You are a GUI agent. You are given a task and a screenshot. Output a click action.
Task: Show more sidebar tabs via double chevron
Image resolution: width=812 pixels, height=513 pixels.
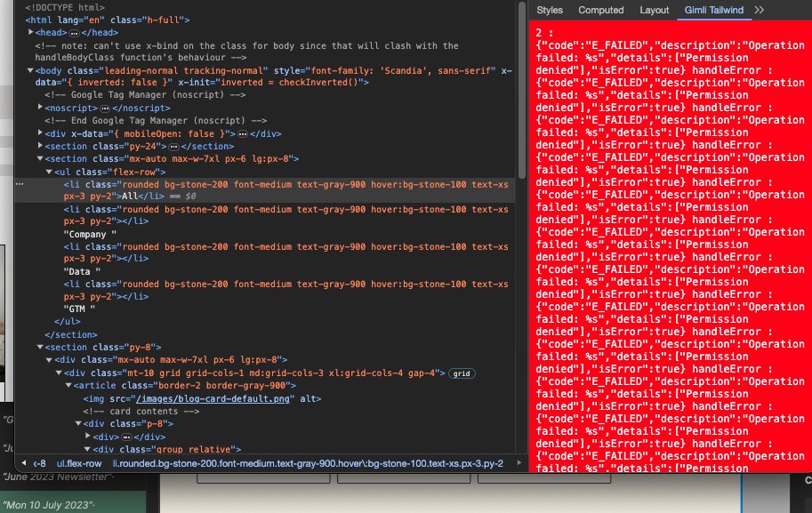(760, 10)
